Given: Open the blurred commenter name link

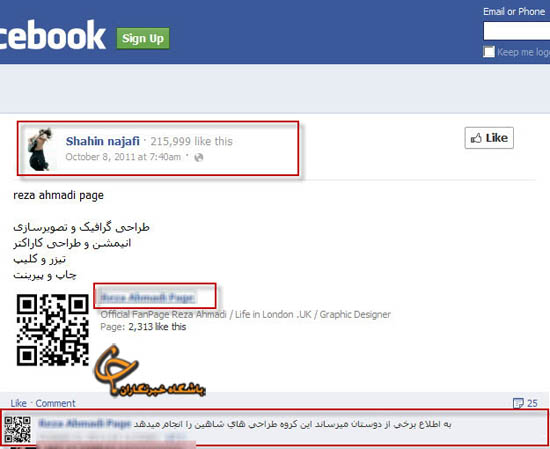Looking at the screenshot, I should tap(85, 424).
